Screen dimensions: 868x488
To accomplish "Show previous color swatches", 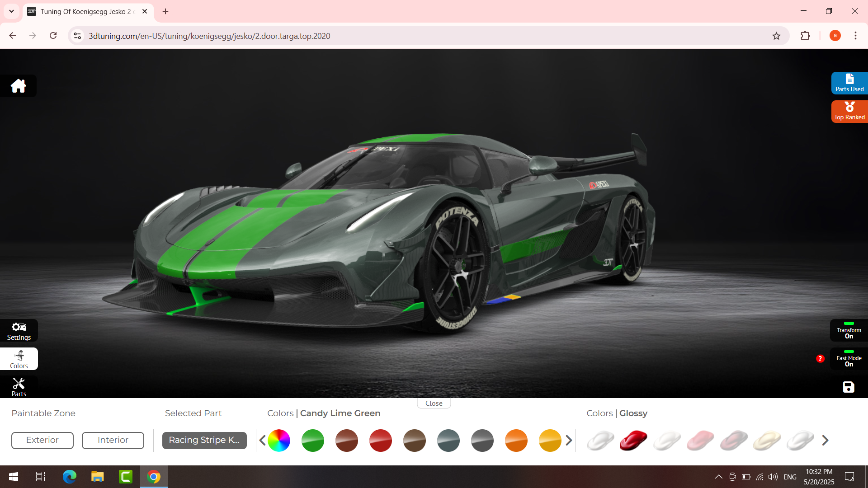I will click(x=262, y=440).
